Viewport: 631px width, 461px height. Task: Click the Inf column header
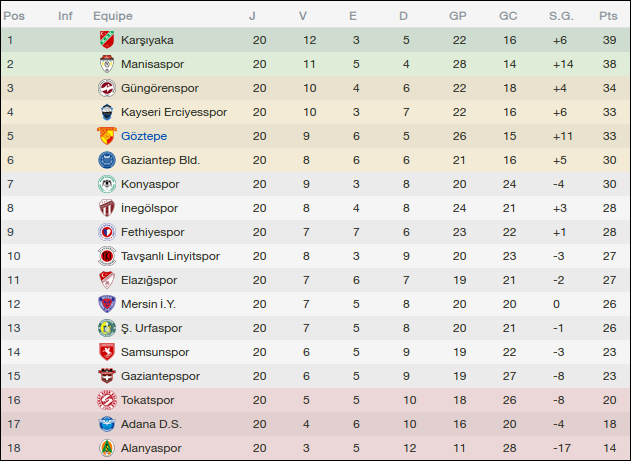click(x=65, y=16)
